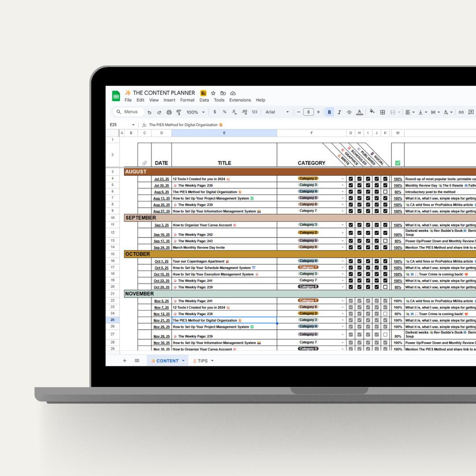Open the Extensions menu

(240, 100)
